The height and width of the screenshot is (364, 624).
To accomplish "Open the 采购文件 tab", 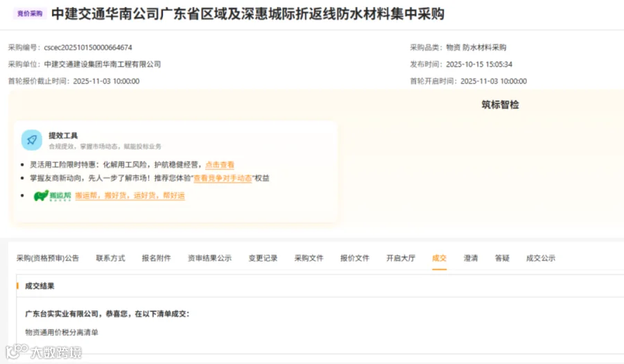I will pyautogui.click(x=309, y=258).
